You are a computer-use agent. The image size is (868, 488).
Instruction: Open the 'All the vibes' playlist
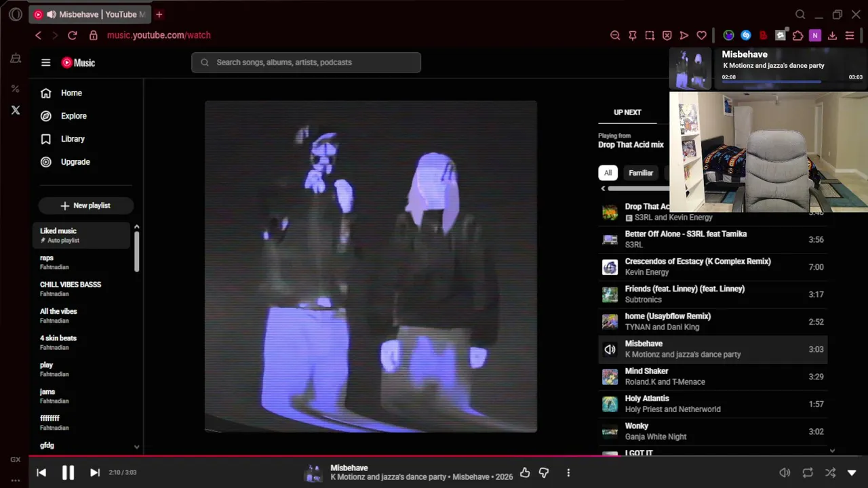pos(81,316)
